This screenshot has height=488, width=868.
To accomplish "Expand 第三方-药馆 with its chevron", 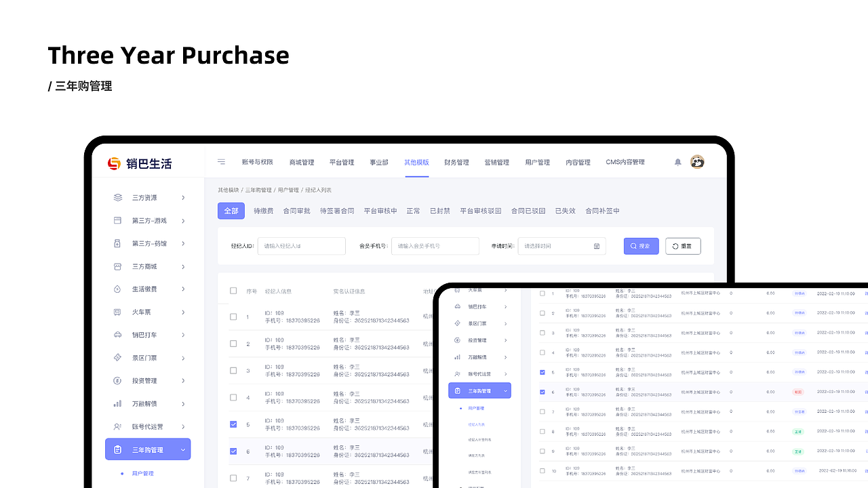I will 183,243.
